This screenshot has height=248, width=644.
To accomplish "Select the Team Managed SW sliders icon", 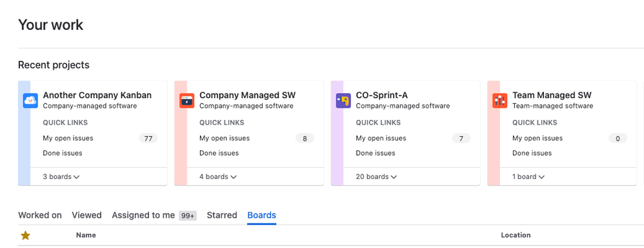I will pyautogui.click(x=500, y=100).
